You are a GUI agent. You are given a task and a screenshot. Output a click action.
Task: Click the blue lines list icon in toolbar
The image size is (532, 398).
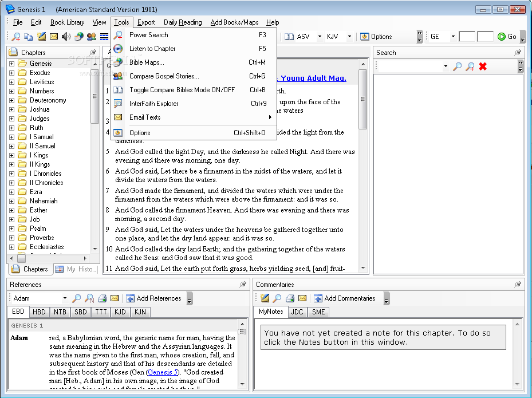(104, 37)
